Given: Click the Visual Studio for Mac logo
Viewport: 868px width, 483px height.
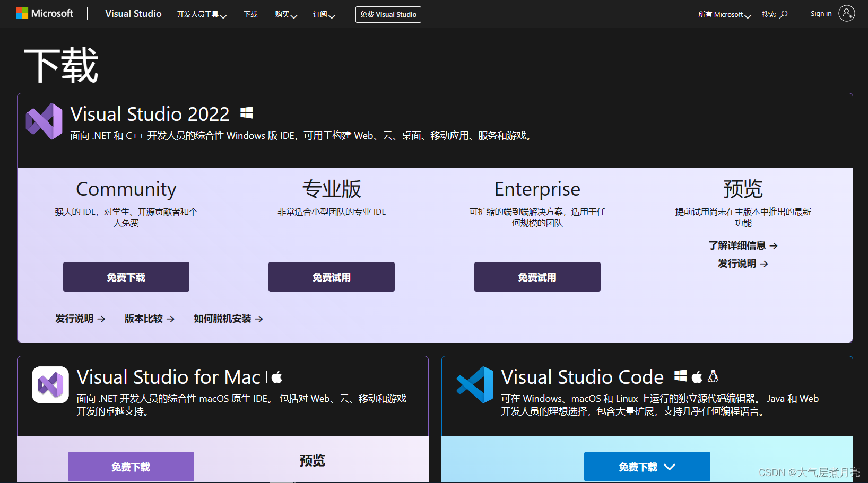Looking at the screenshot, I should coord(50,385).
